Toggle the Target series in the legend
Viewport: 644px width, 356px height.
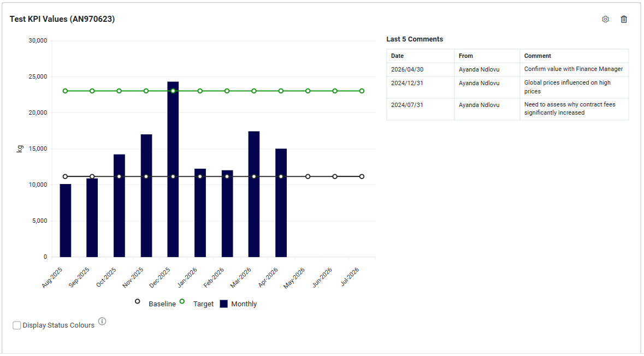coord(203,304)
